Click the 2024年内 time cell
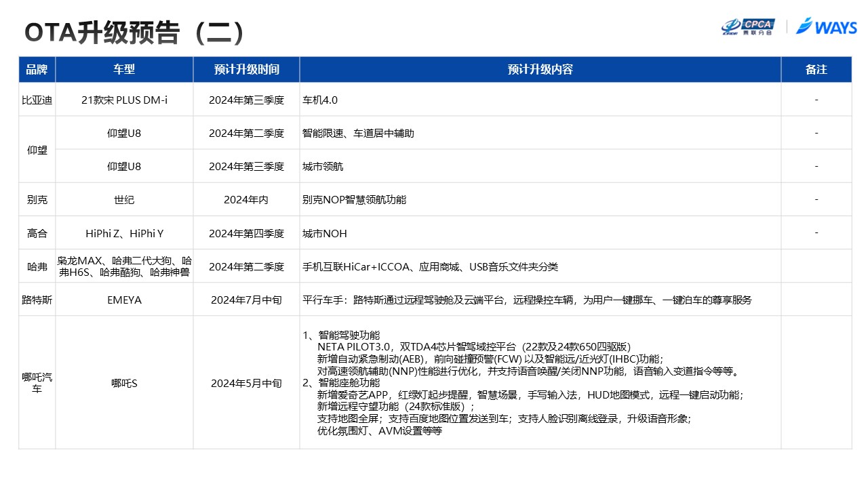 (246, 199)
